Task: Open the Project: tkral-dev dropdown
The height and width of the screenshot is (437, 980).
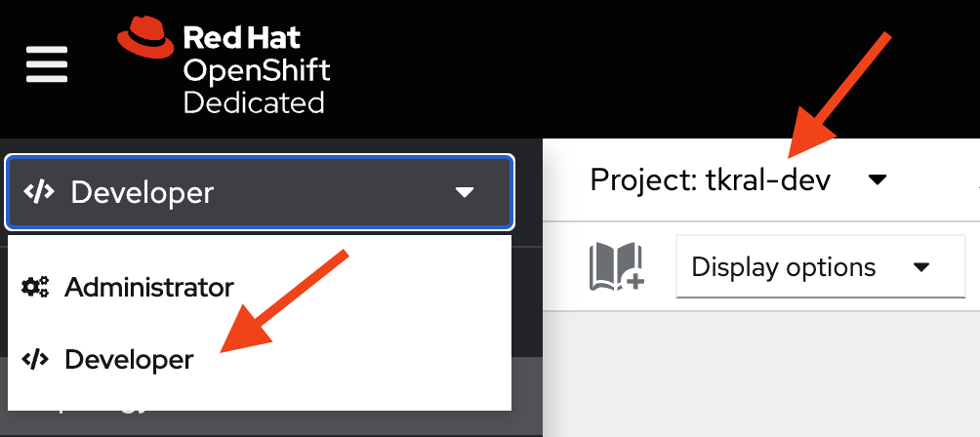Action: [737, 180]
